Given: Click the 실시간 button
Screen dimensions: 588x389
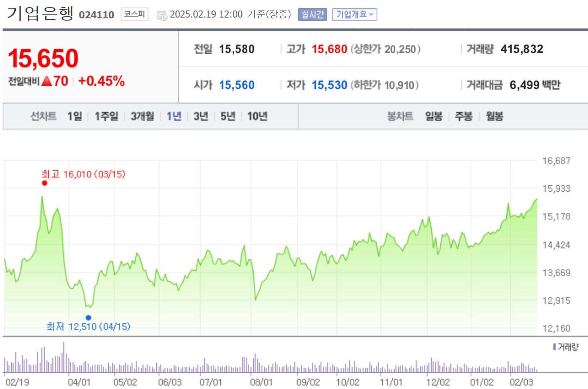Looking at the screenshot, I should pyautogui.click(x=313, y=15).
